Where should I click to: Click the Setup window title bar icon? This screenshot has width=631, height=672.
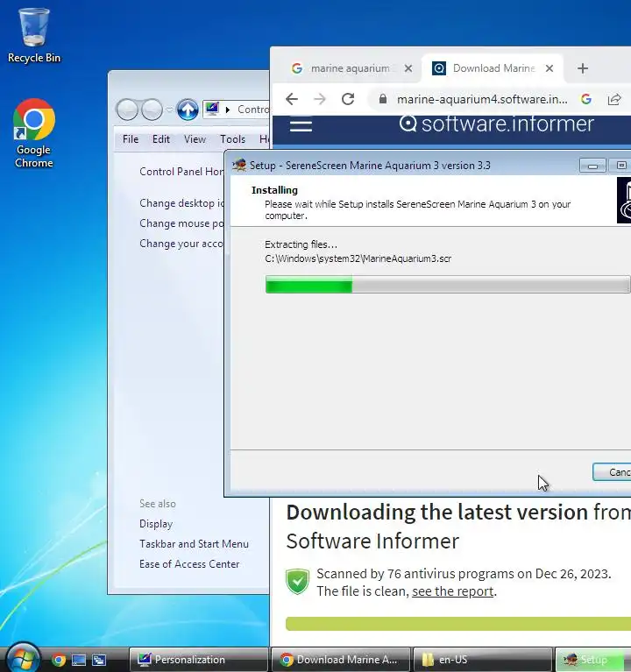click(239, 165)
